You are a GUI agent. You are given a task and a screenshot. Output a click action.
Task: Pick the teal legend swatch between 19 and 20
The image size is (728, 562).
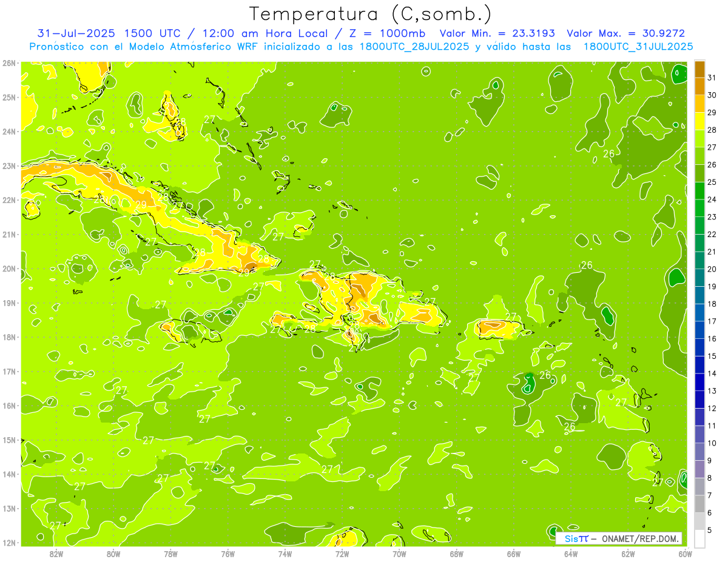coord(699,278)
